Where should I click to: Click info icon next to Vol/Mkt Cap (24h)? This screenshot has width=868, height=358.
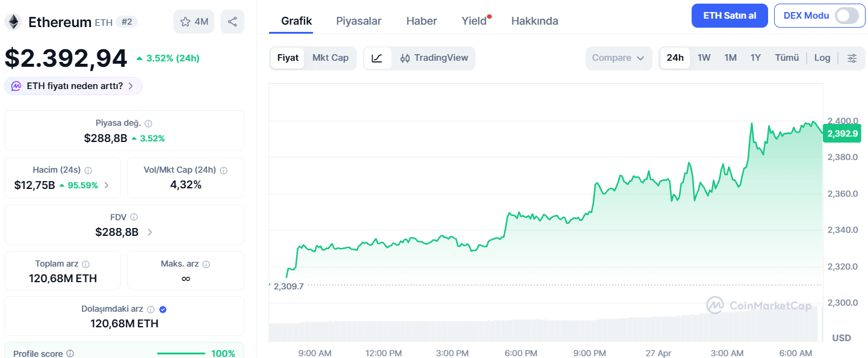point(224,170)
